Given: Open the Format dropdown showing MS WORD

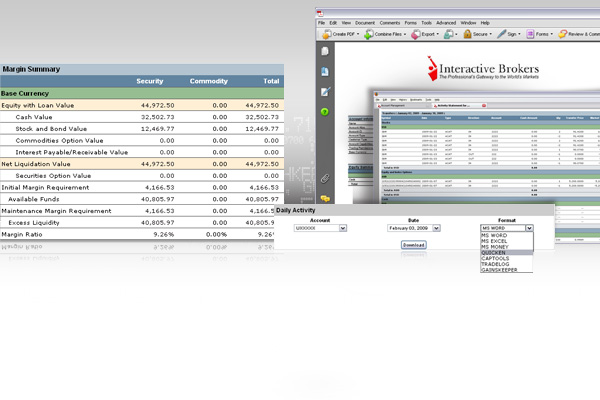Looking at the screenshot, I should [507, 228].
